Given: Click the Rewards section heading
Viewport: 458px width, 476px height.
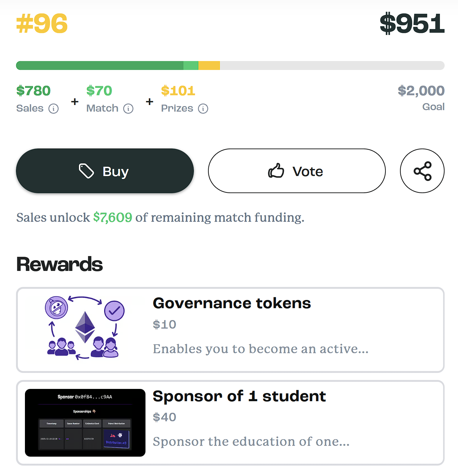Looking at the screenshot, I should [x=60, y=265].
